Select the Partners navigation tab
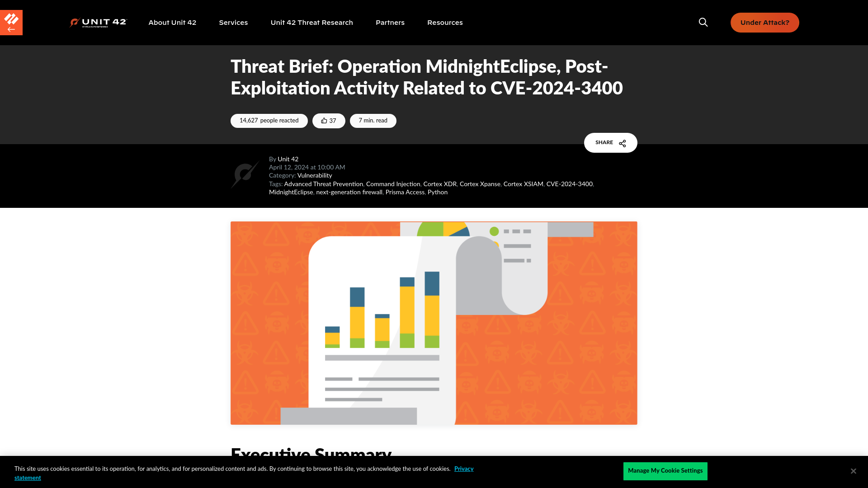 pos(390,23)
